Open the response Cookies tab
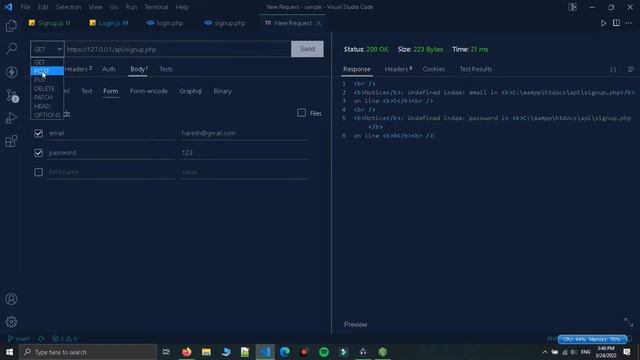This screenshot has width=640, height=360. click(x=433, y=69)
